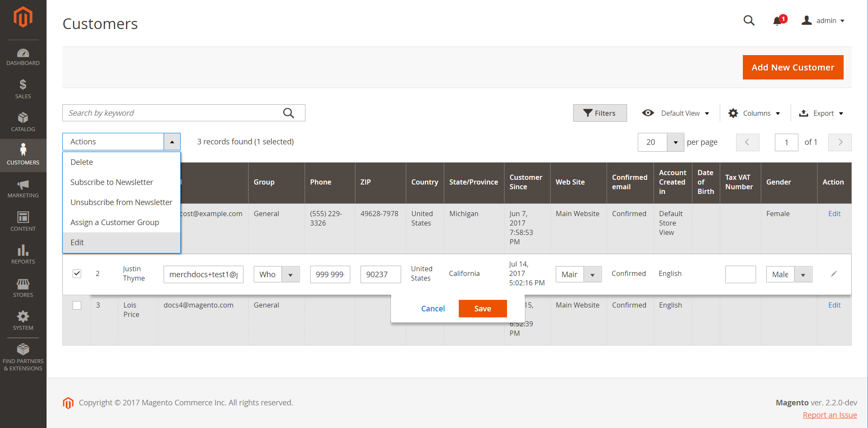Click the empty Tax VAT Number field
The image size is (868, 428).
pyautogui.click(x=740, y=274)
